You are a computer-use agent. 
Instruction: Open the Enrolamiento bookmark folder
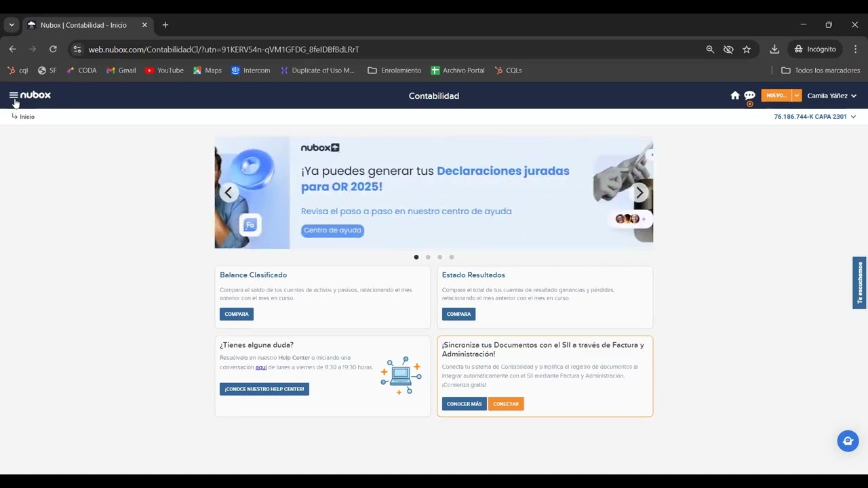tap(394, 70)
